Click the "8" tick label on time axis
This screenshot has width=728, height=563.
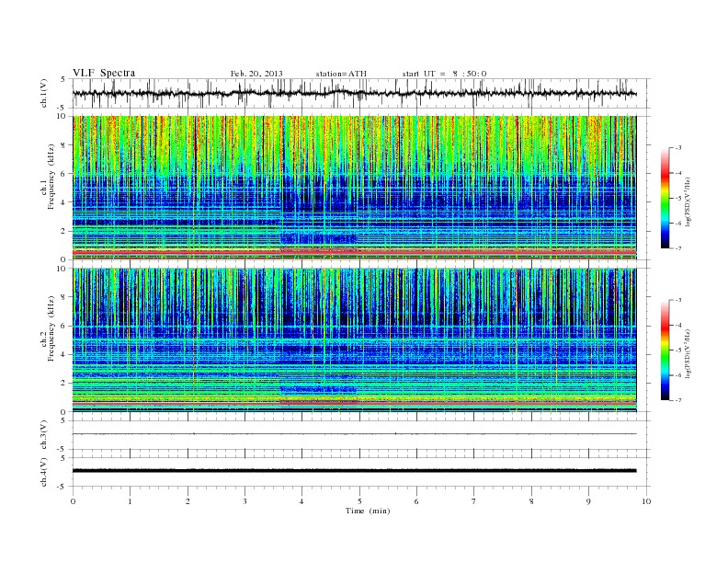pyautogui.click(x=531, y=501)
